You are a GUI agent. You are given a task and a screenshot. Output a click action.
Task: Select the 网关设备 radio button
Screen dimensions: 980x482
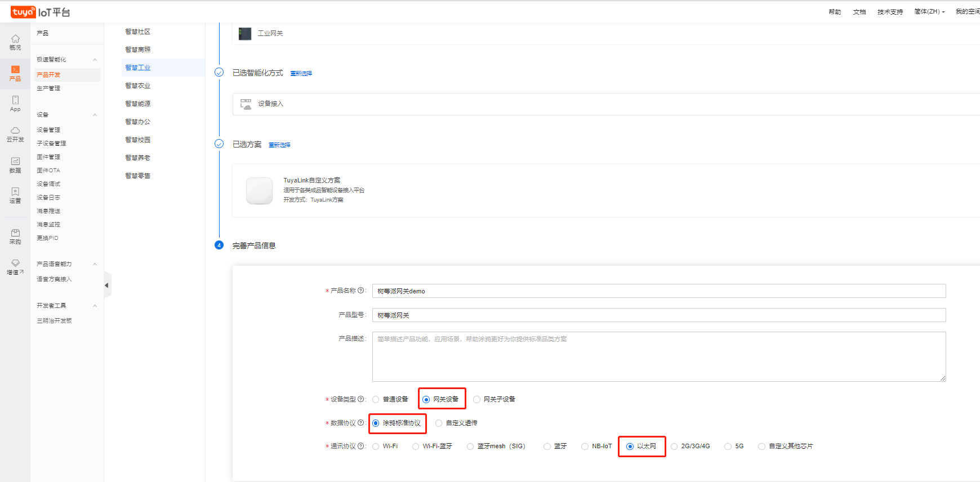coord(426,400)
